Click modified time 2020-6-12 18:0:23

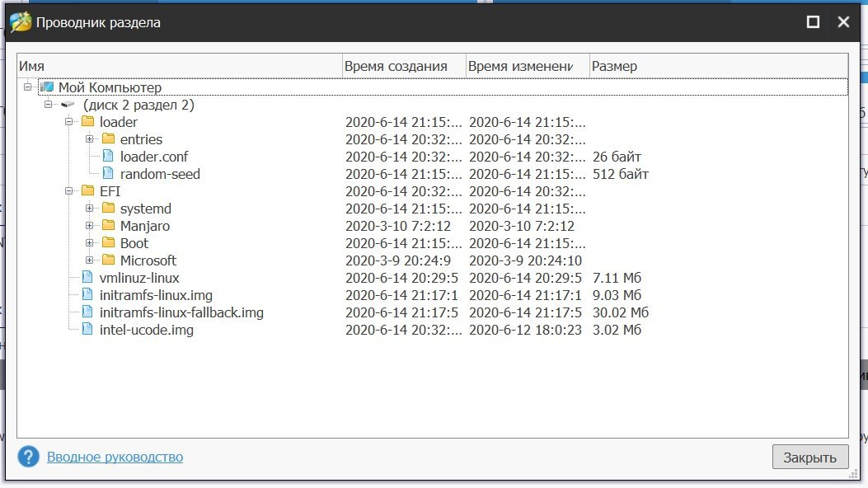[525, 330]
